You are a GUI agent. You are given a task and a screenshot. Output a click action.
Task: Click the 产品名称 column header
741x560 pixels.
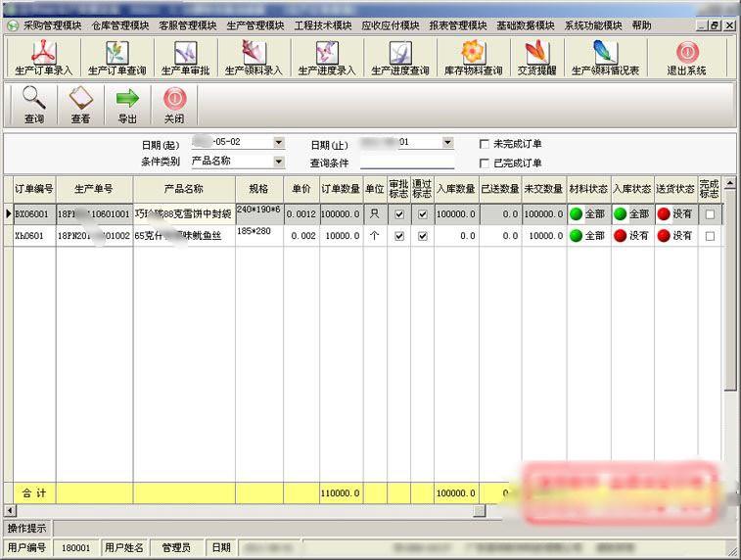point(184,189)
